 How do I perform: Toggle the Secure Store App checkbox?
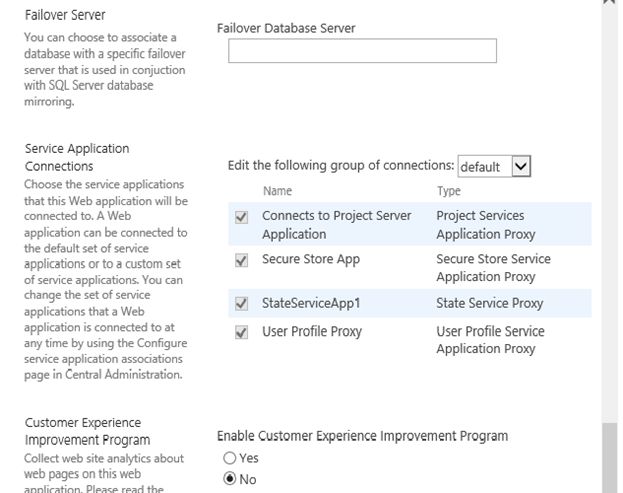coord(241,260)
